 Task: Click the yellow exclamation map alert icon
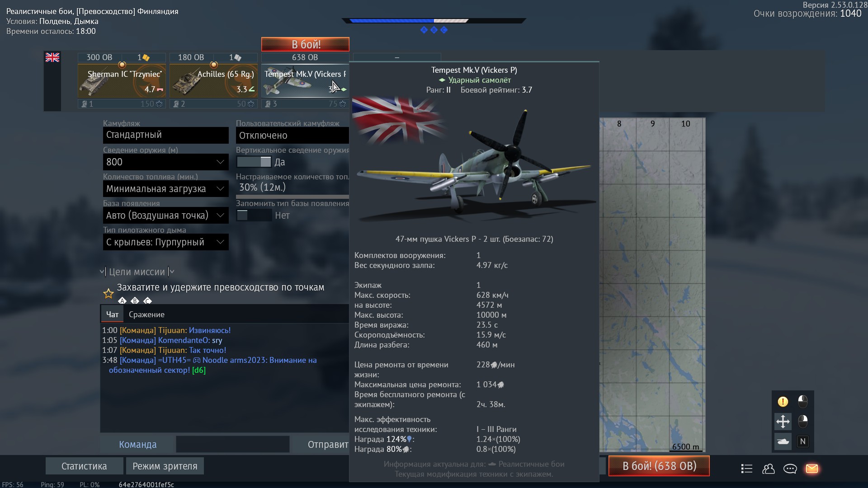pos(783,401)
